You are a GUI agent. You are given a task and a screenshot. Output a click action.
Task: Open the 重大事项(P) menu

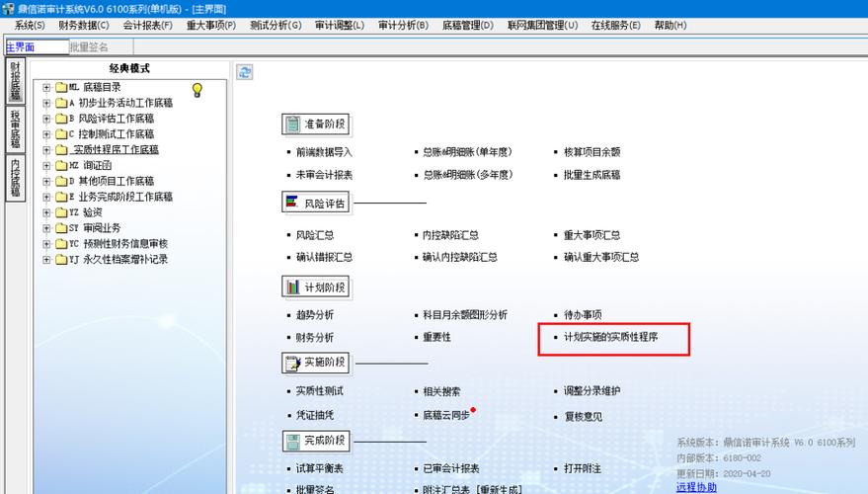click(x=211, y=26)
